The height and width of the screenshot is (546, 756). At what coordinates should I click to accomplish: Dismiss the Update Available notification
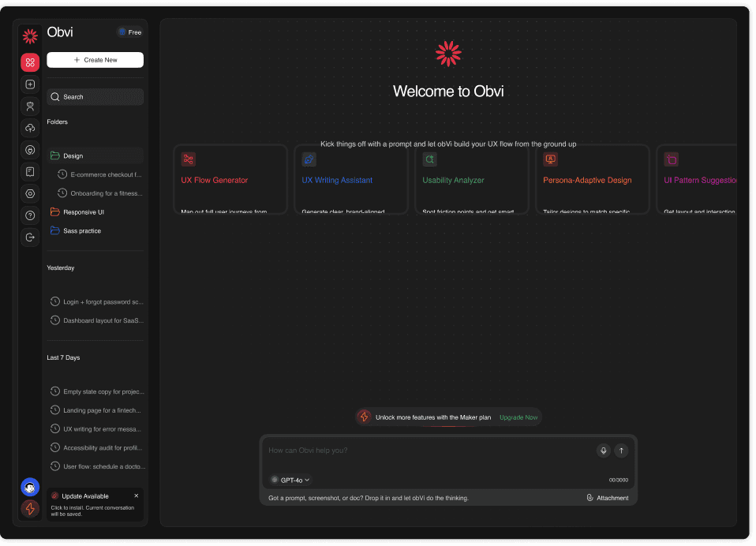click(137, 496)
